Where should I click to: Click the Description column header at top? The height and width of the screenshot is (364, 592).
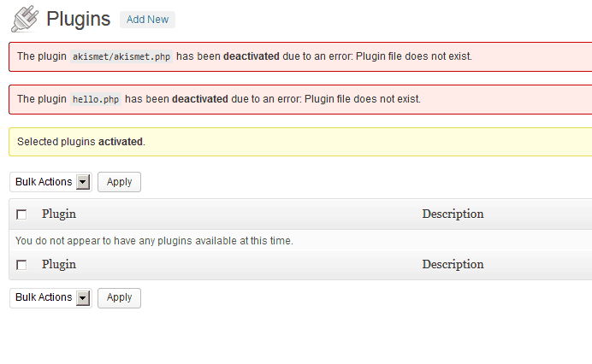click(x=453, y=214)
